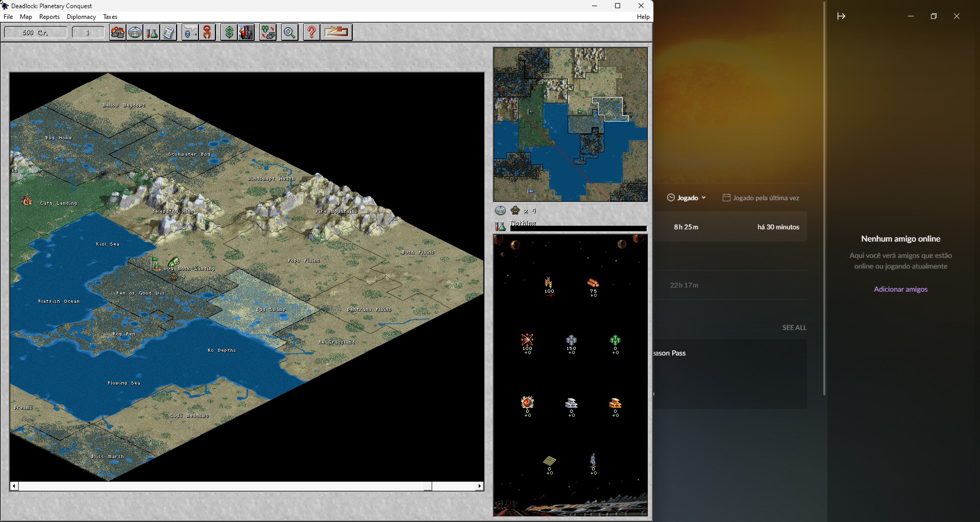Image resolution: width=980 pixels, height=522 pixels.
Task: Open the Taxes menu
Action: (x=110, y=17)
